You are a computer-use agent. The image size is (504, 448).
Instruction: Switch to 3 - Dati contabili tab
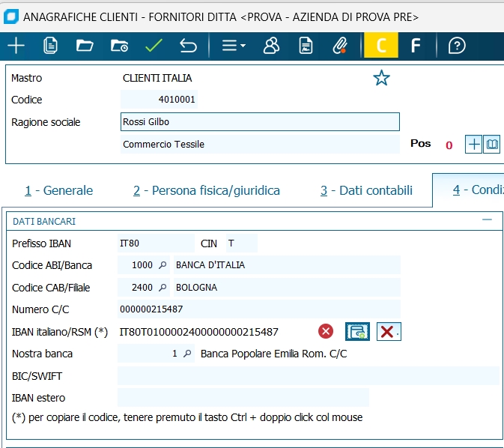(366, 190)
